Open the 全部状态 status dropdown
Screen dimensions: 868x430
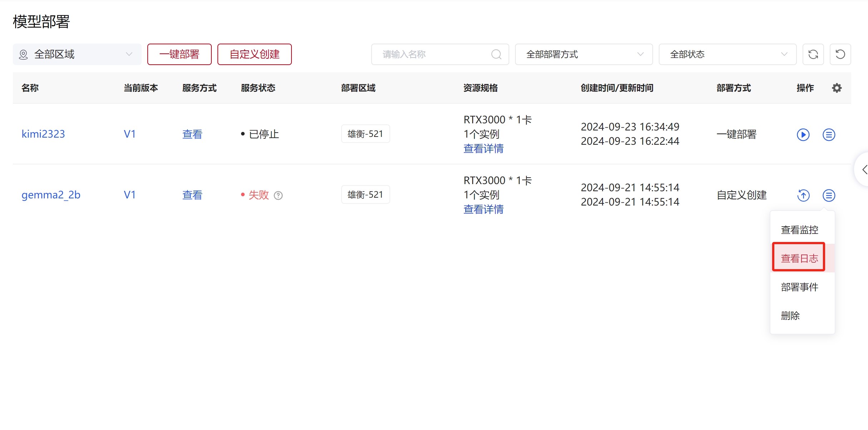point(727,54)
